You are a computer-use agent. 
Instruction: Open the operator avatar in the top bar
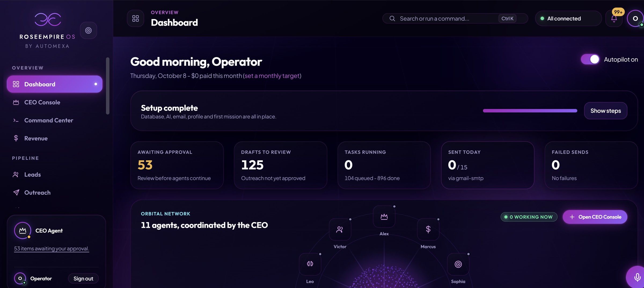(x=635, y=18)
